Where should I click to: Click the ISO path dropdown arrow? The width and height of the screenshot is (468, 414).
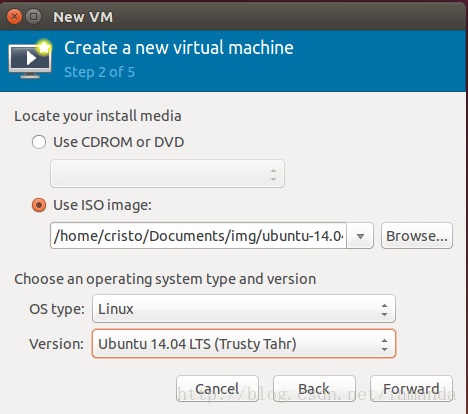(360, 236)
